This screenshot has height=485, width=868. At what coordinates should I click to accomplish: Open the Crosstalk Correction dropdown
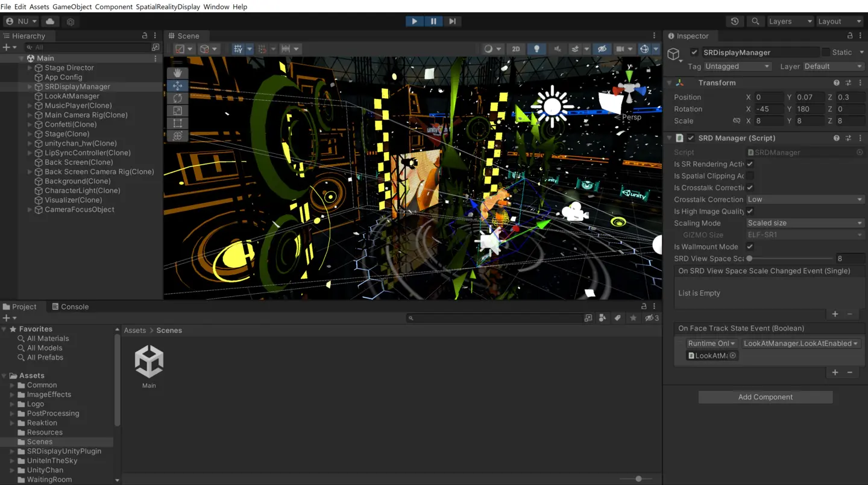tap(804, 200)
